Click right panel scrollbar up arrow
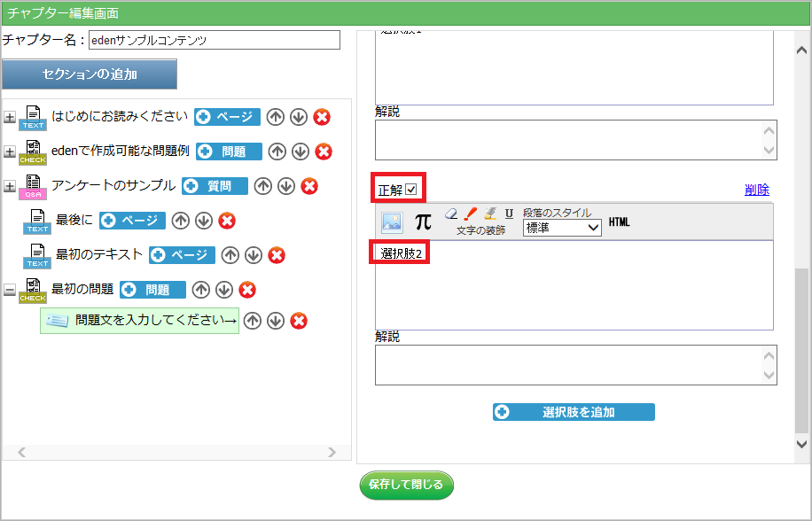The width and height of the screenshot is (812, 521). click(801, 51)
